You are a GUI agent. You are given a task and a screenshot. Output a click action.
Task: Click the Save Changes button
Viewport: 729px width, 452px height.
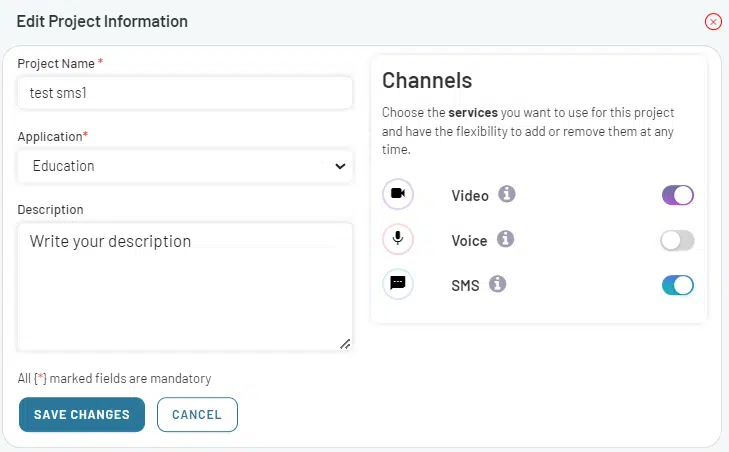(x=82, y=414)
